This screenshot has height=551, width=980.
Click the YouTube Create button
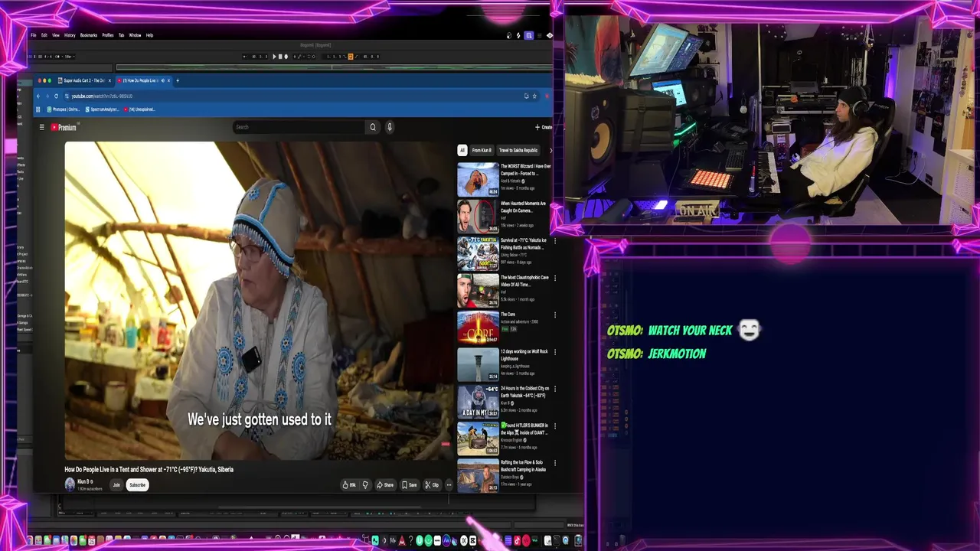pyautogui.click(x=543, y=127)
